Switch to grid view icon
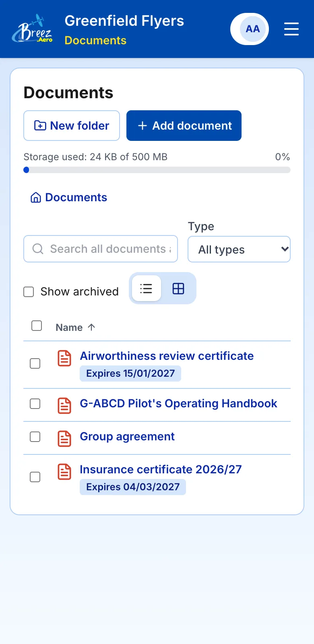The width and height of the screenshot is (314, 644). click(x=178, y=288)
